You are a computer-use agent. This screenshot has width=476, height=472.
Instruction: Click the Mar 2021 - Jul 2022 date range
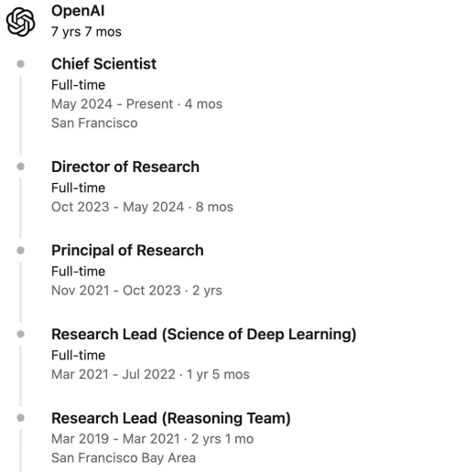(x=114, y=374)
